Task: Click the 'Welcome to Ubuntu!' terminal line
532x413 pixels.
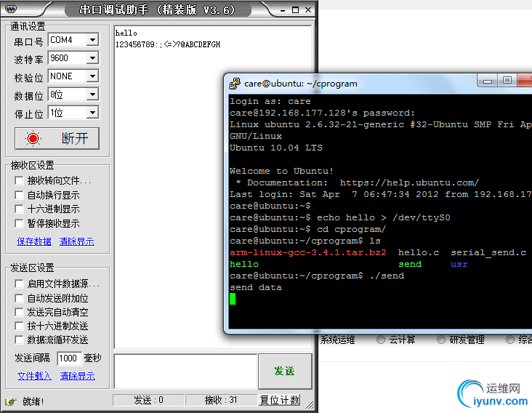Action: [x=281, y=171]
